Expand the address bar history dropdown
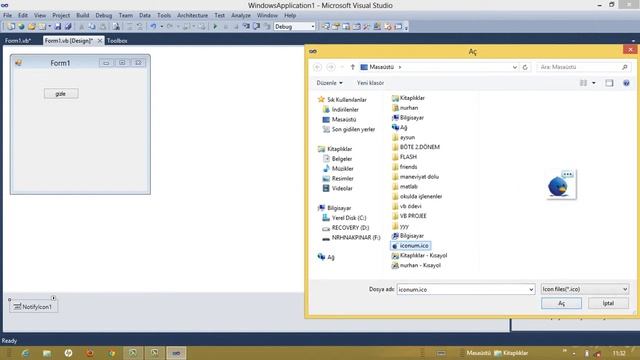 pos(515,67)
